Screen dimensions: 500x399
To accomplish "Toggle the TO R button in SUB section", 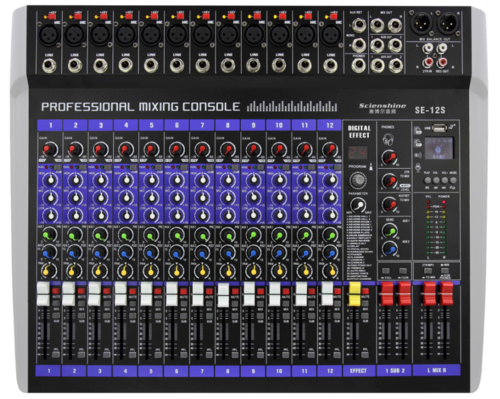I will click(403, 271).
